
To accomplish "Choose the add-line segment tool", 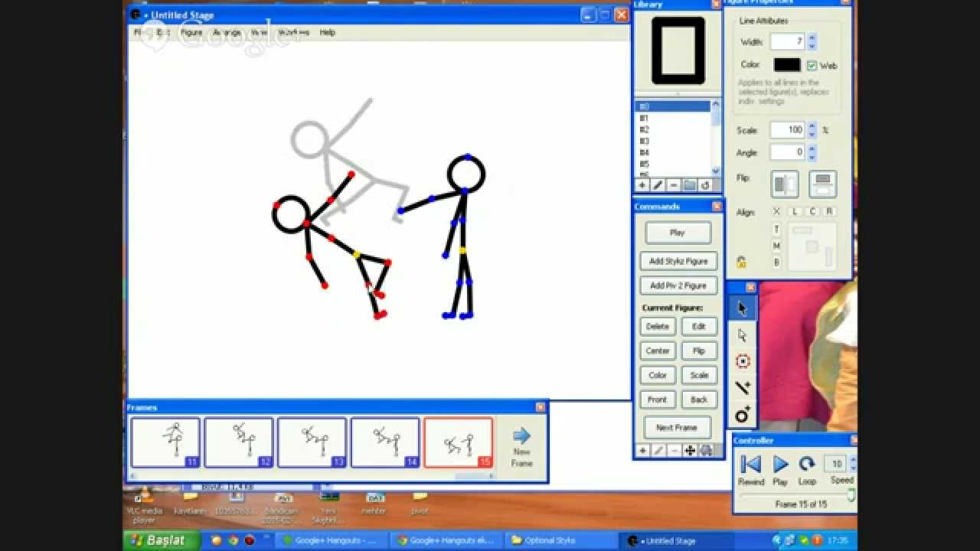I will [x=741, y=388].
